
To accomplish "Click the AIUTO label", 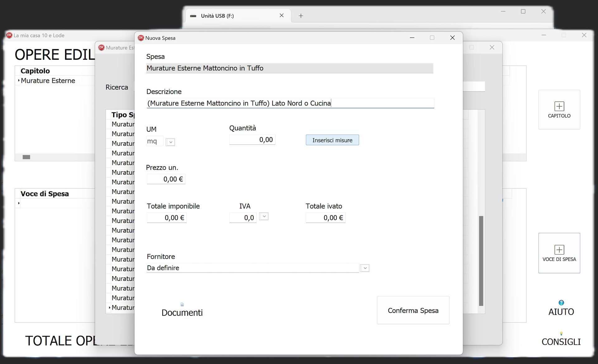I will pos(561,312).
